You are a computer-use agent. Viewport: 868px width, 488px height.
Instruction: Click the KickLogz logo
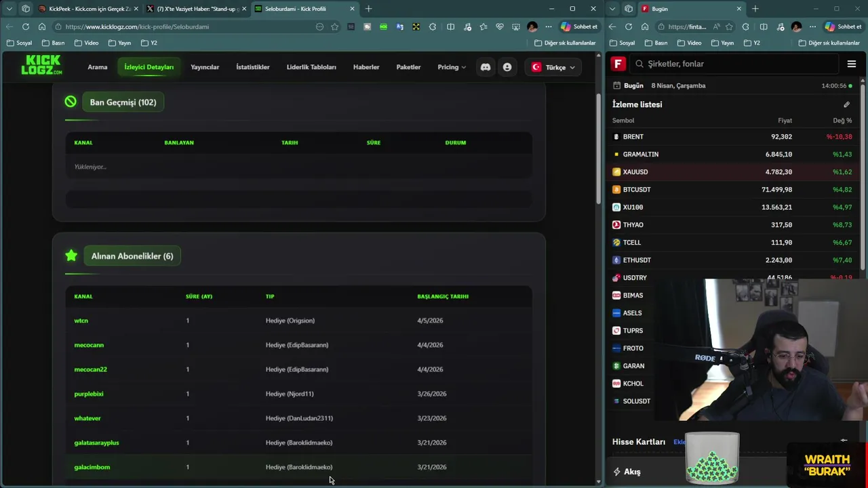tap(41, 65)
